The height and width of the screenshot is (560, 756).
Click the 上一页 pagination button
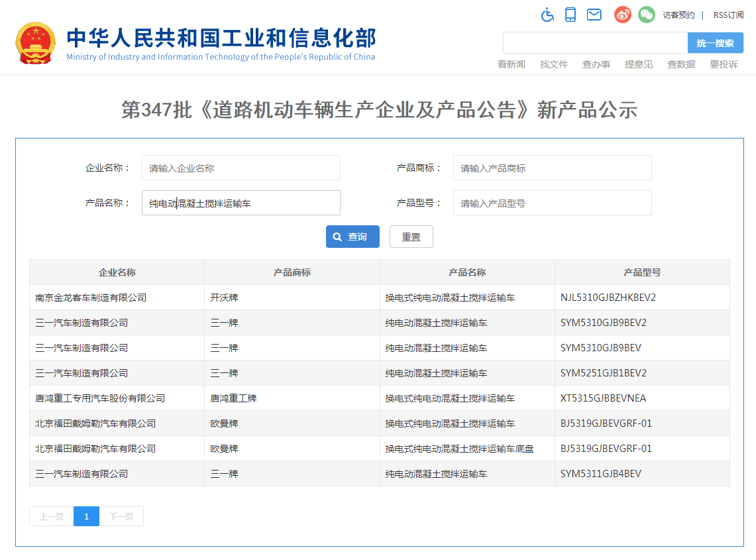[52, 516]
